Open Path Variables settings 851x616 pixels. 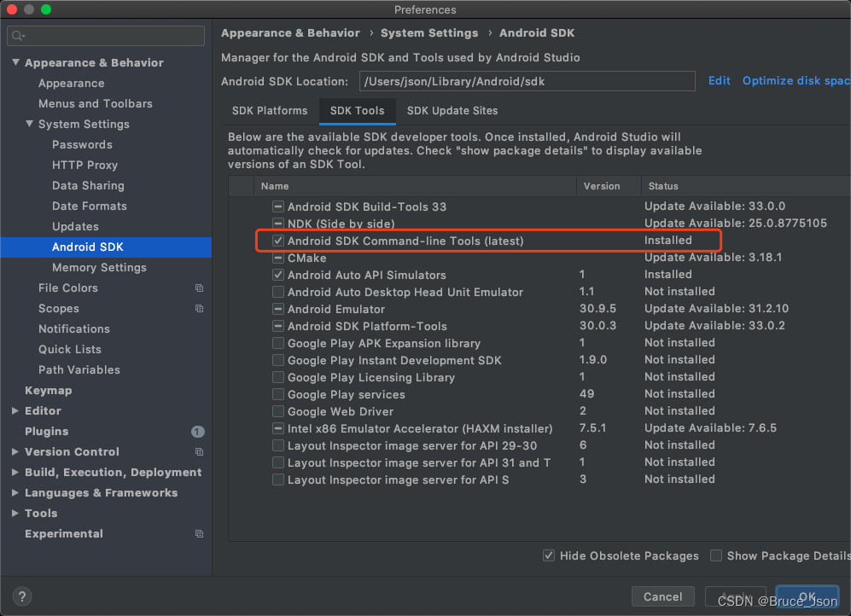click(x=79, y=369)
